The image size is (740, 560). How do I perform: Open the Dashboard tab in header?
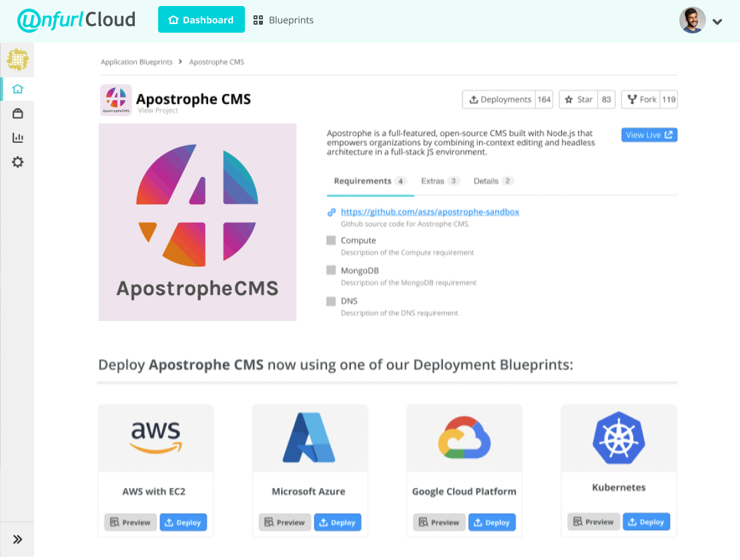201,20
